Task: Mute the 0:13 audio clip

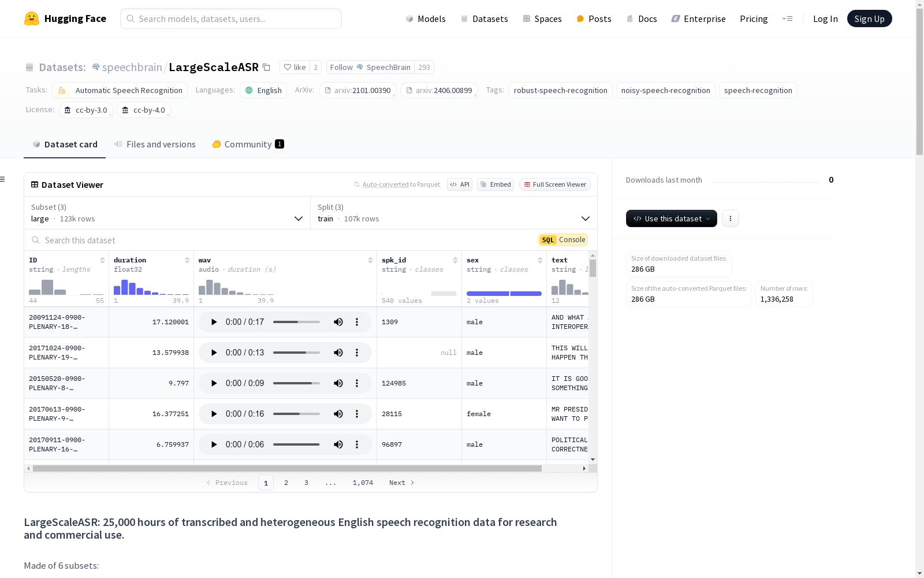Action: 338,353
